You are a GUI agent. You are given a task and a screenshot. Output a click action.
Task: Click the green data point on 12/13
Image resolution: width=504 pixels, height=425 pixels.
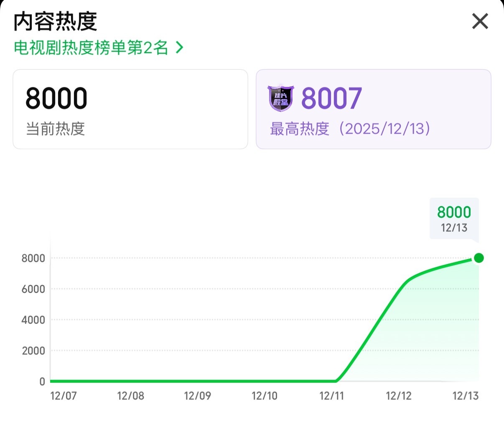pyautogui.click(x=479, y=258)
